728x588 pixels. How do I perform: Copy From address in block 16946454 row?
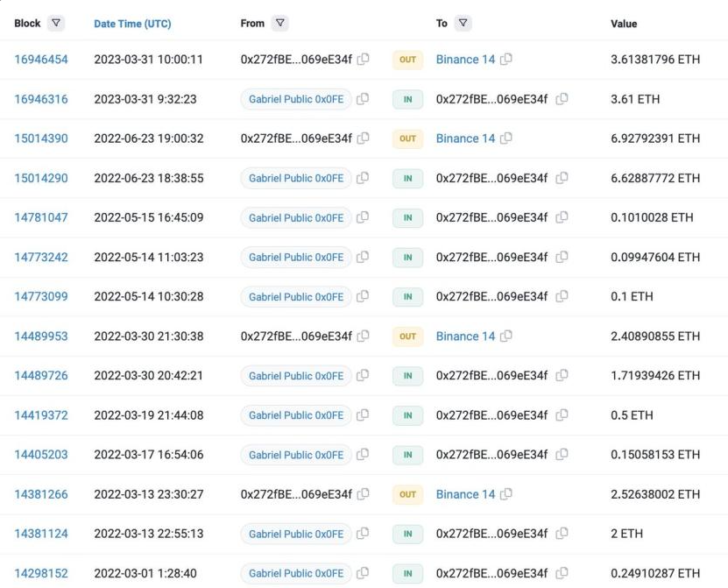pyautogui.click(x=363, y=59)
